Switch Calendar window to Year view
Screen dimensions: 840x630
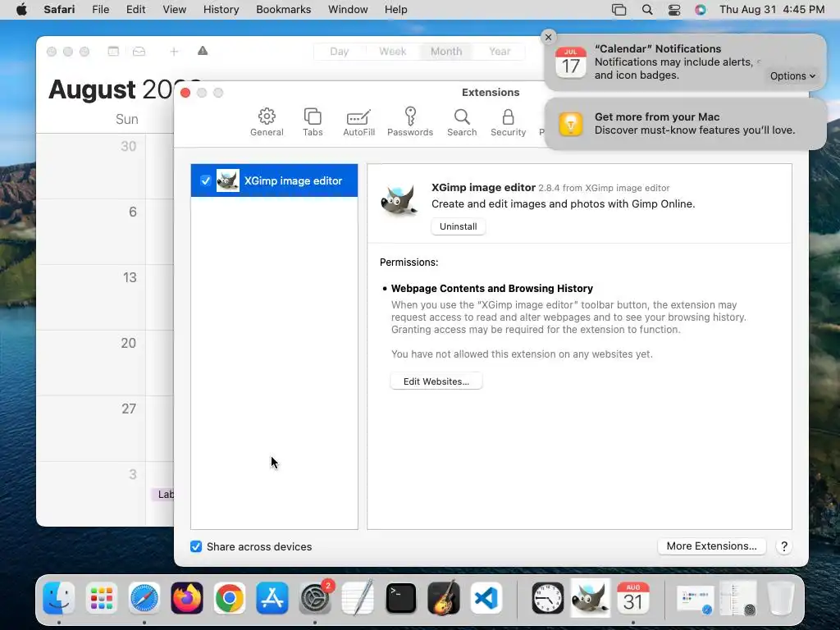(x=500, y=52)
